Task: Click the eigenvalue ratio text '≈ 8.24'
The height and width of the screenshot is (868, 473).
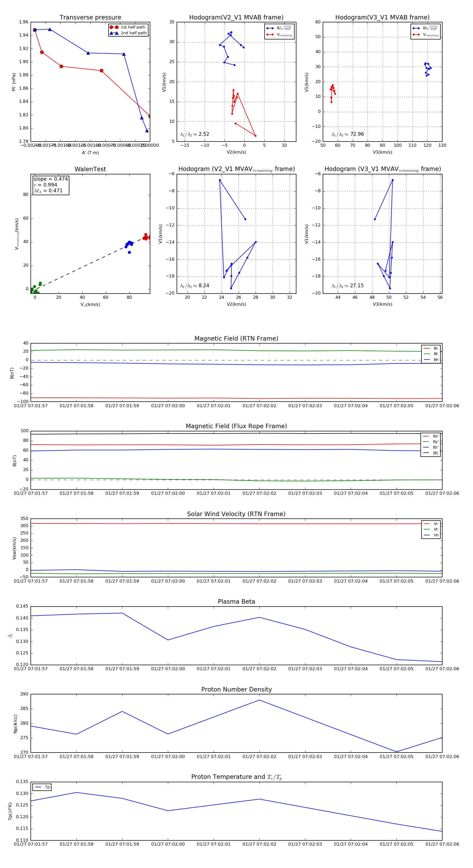Action: point(194,286)
